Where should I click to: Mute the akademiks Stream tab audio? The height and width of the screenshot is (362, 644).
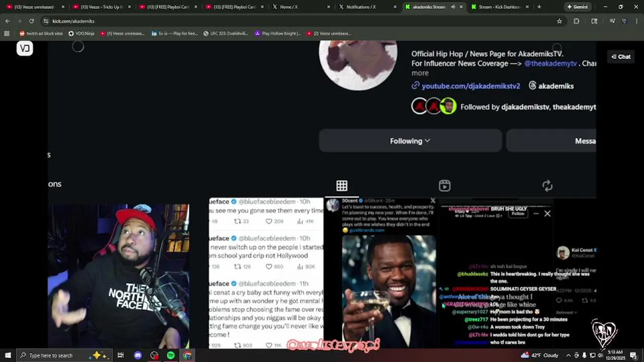pos(453,7)
